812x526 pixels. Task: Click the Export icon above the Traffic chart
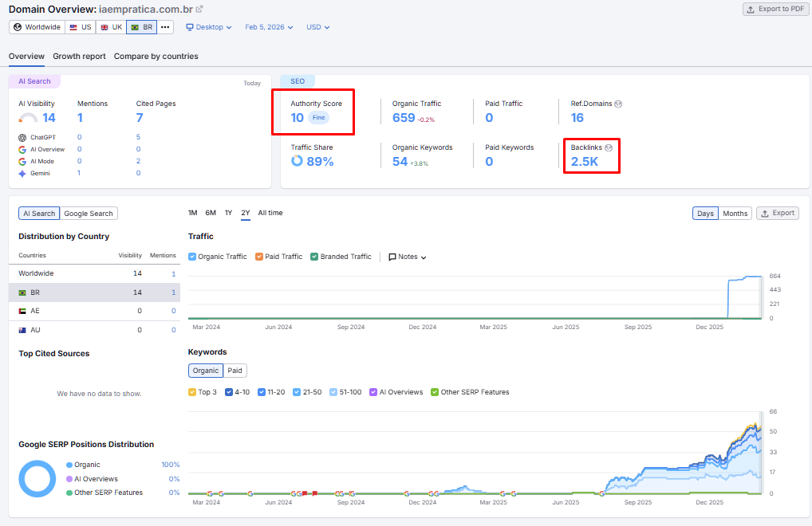[x=778, y=213]
